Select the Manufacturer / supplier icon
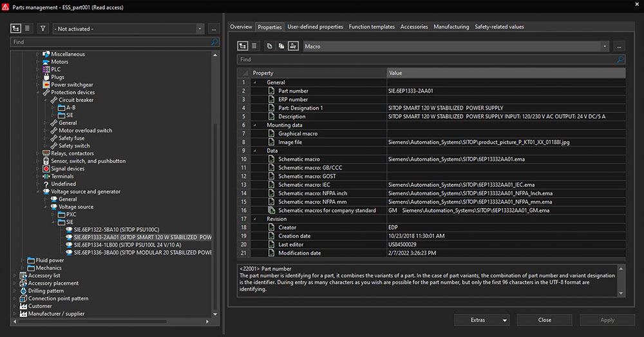644x337 pixels. (x=23, y=314)
